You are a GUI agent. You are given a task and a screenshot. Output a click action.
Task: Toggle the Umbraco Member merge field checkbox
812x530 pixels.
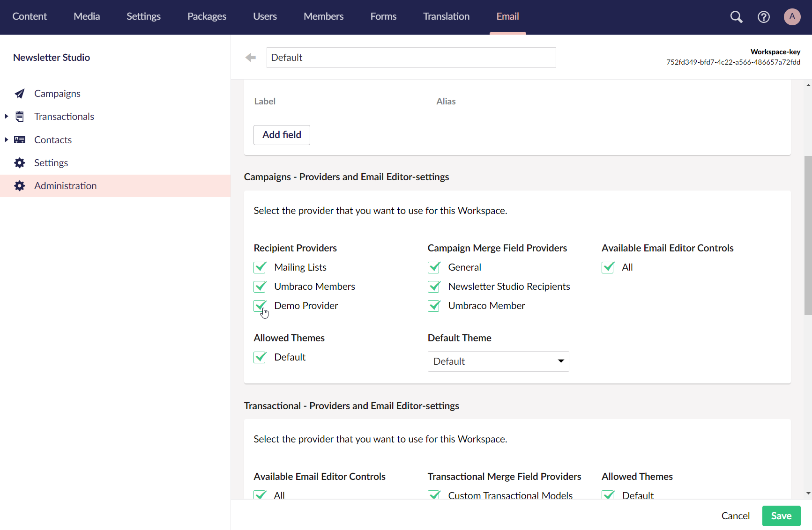click(434, 306)
